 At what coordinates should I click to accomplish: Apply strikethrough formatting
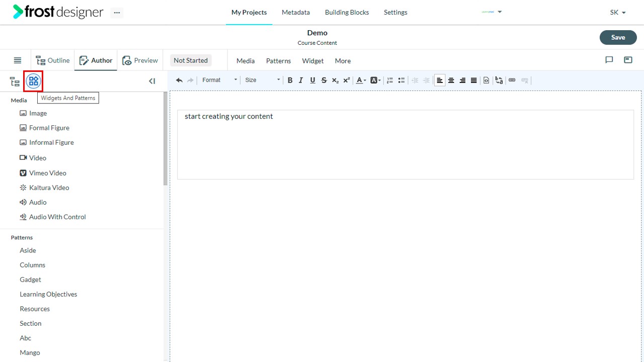pos(324,80)
